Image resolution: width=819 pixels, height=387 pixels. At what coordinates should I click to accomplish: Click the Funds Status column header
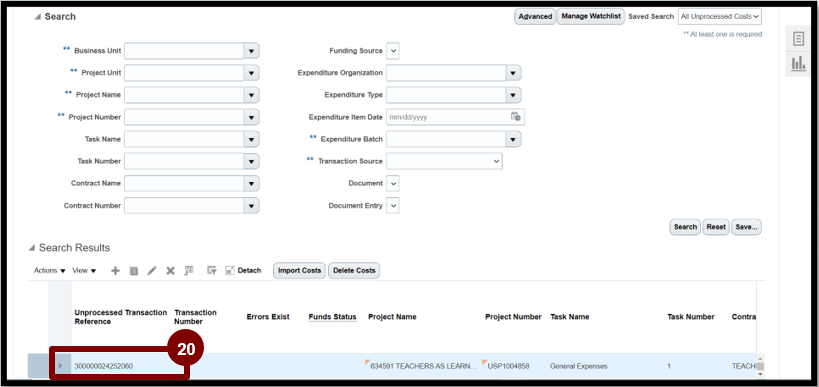coord(332,317)
